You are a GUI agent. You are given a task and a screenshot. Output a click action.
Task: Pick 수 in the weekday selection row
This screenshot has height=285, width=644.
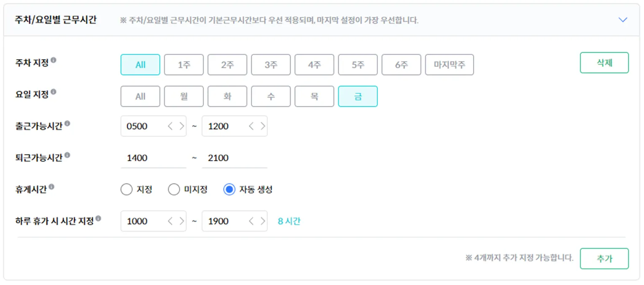point(271,97)
